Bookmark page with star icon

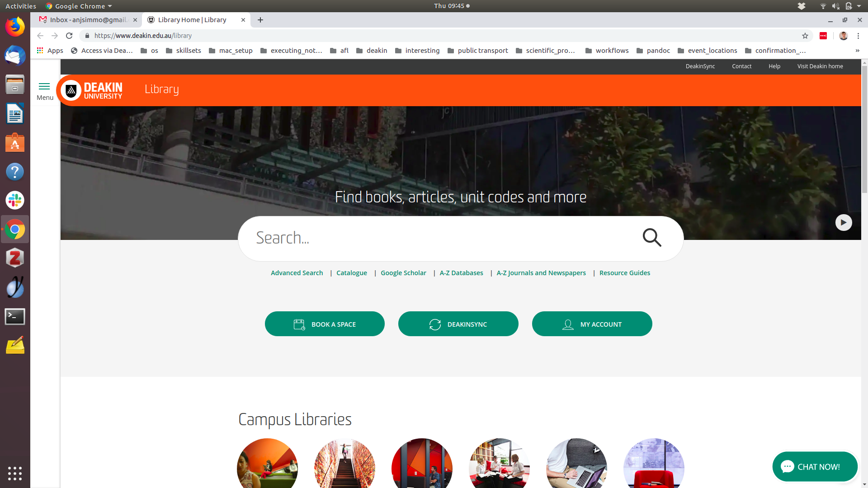805,36
